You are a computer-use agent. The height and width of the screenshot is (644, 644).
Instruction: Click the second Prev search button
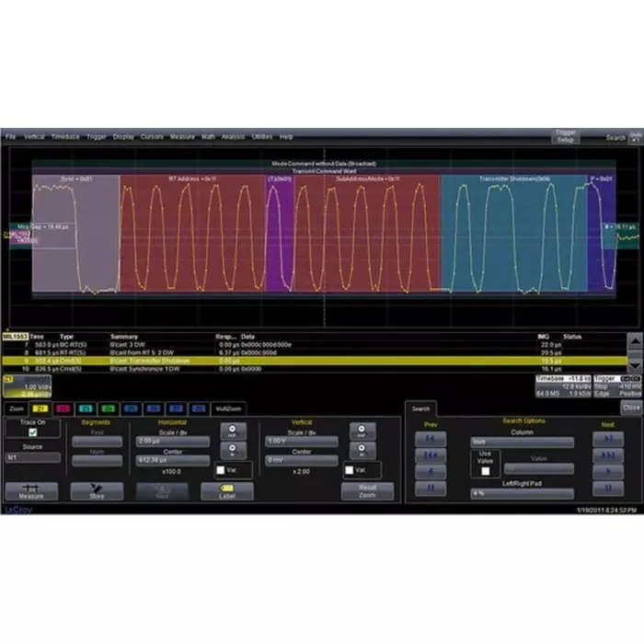coord(430,455)
